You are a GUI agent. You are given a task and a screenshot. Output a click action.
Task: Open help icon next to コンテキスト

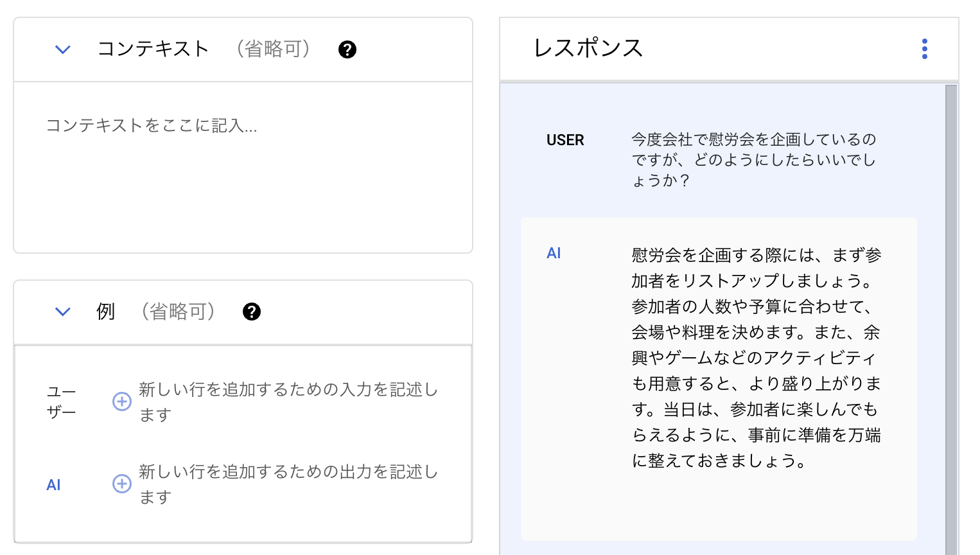(347, 49)
